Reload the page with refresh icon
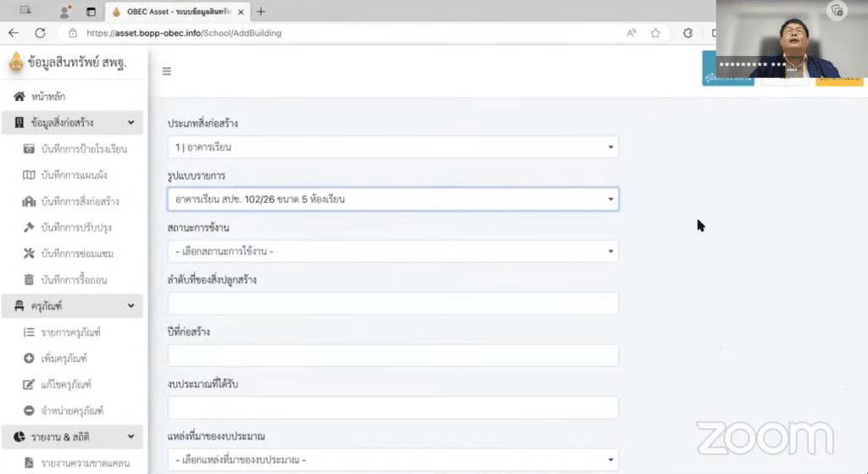 point(41,33)
